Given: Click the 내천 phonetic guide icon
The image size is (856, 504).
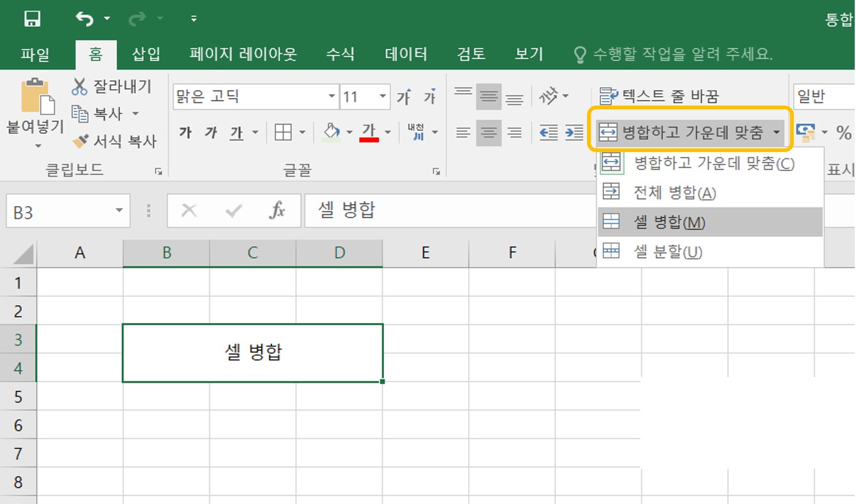Looking at the screenshot, I should tap(416, 131).
